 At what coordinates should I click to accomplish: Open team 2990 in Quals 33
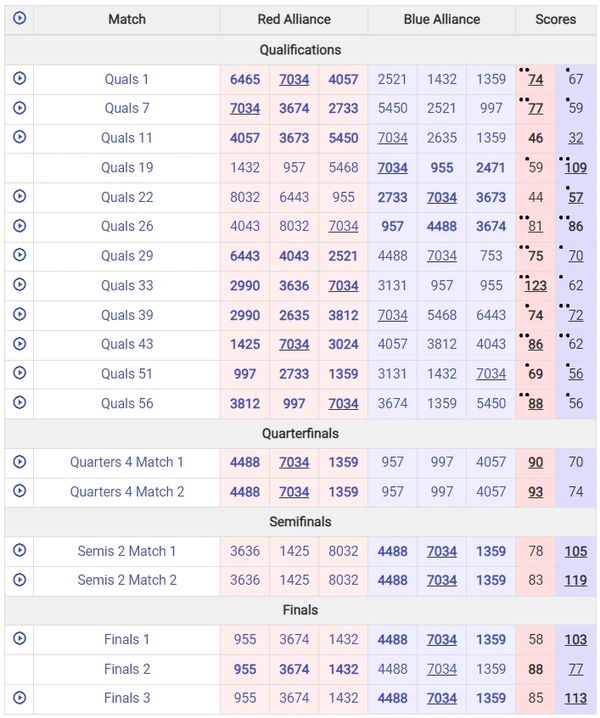point(245,286)
